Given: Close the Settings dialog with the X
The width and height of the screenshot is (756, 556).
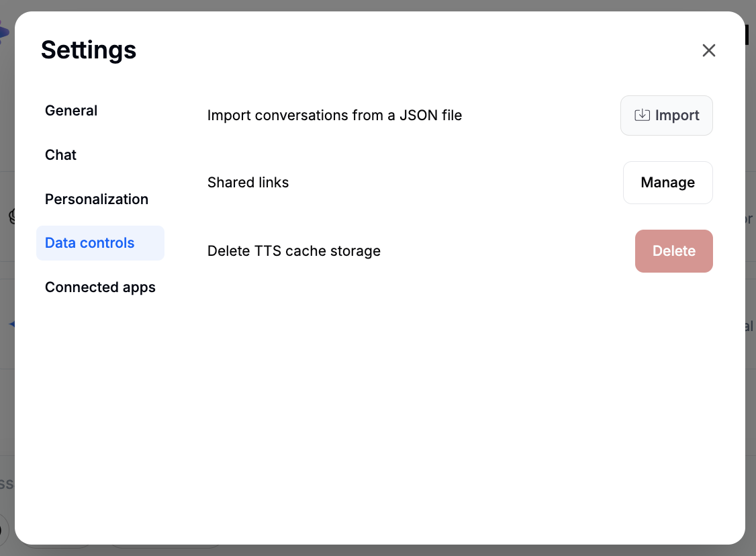Looking at the screenshot, I should (x=708, y=50).
